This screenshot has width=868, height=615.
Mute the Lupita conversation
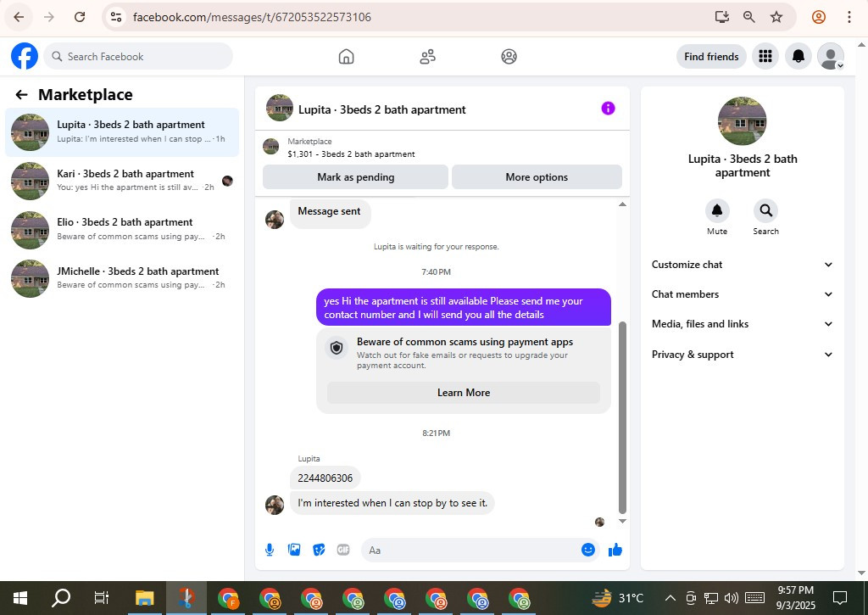tap(717, 210)
